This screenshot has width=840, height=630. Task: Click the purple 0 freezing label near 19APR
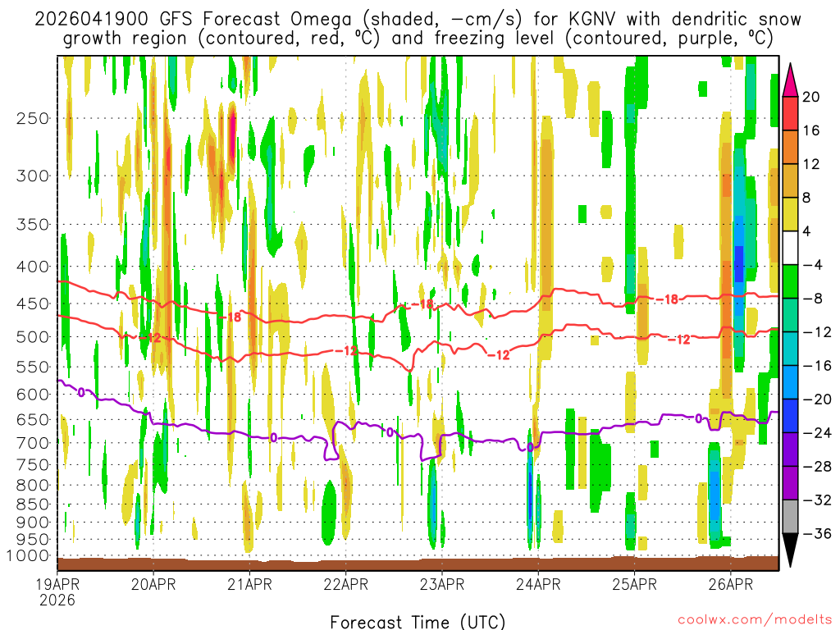(x=81, y=393)
